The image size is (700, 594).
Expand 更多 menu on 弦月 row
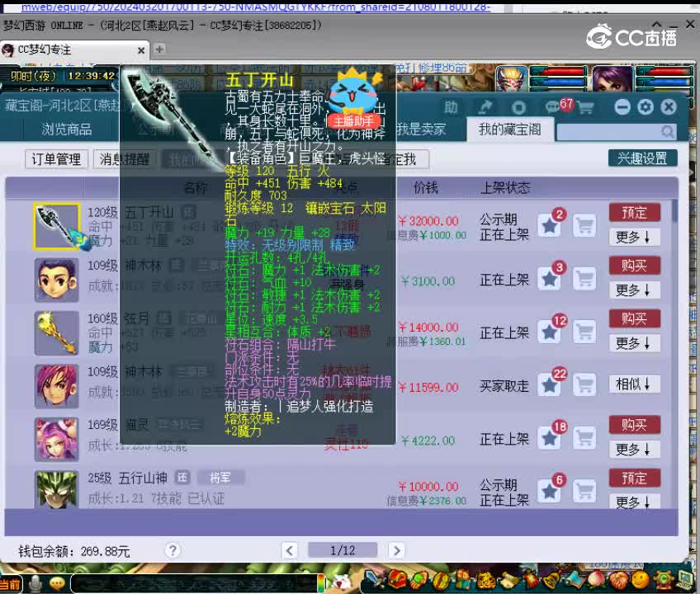click(634, 343)
